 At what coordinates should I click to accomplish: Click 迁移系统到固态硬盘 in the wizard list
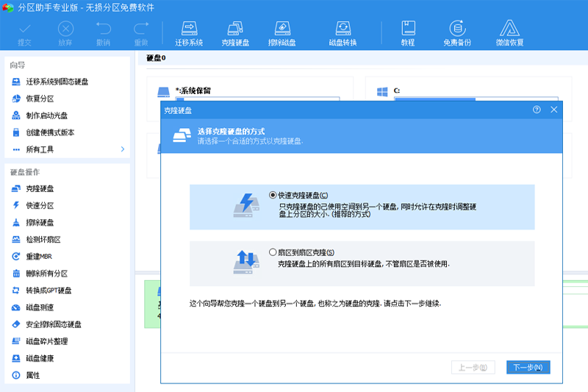tap(57, 82)
